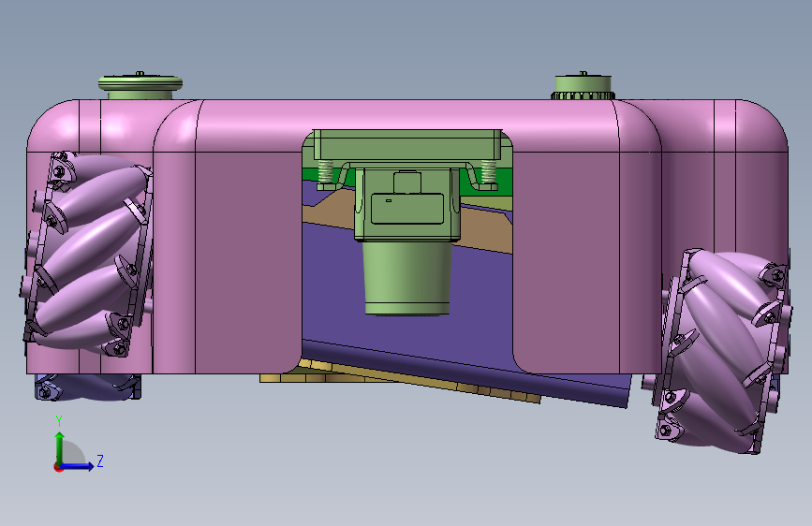This screenshot has width=812, height=526.
Task: Select the flat green cap on top left
Action: pyautogui.click(x=140, y=85)
